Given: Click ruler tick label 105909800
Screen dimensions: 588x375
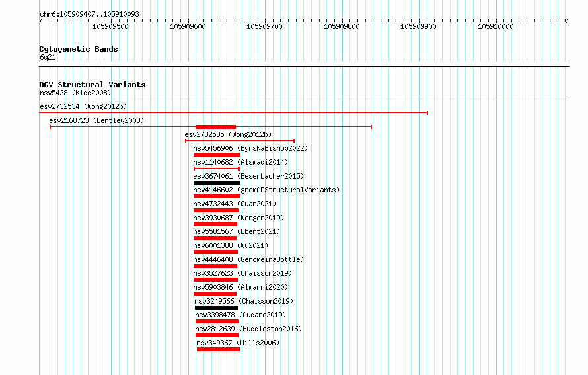Looking at the screenshot, I should (342, 26).
